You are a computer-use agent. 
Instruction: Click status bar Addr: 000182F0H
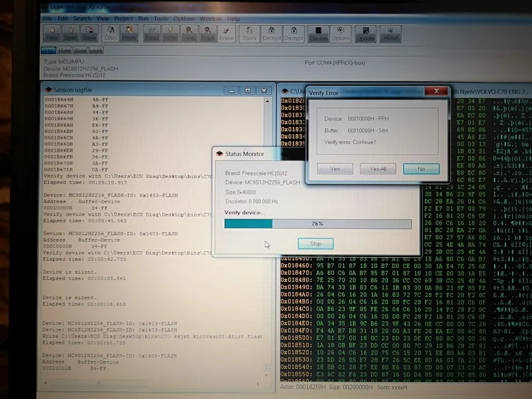pyautogui.click(x=303, y=387)
